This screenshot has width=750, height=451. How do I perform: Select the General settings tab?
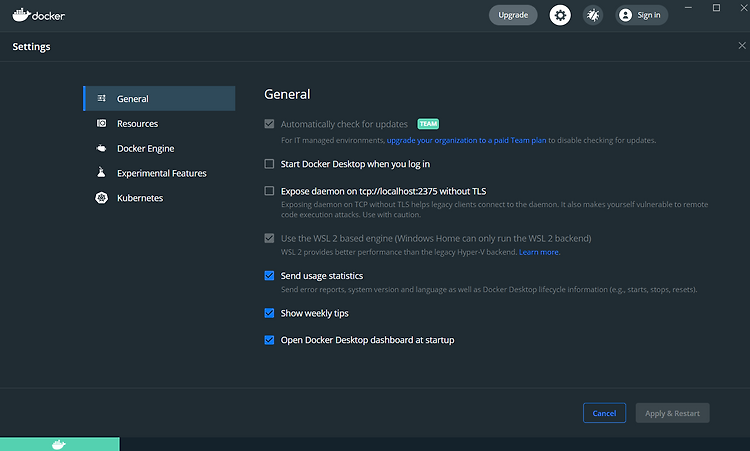pyautogui.click(x=159, y=99)
